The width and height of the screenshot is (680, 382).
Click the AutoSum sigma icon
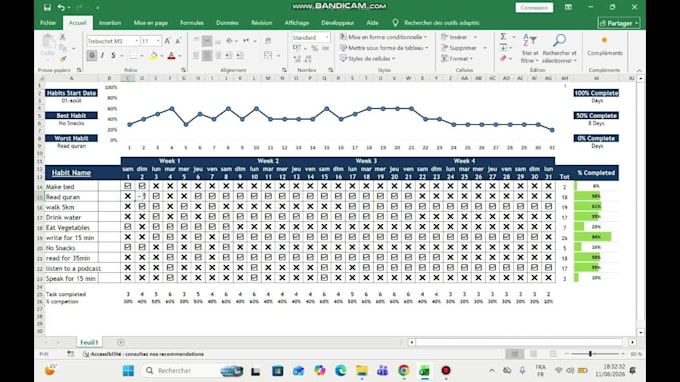pyautogui.click(x=503, y=36)
